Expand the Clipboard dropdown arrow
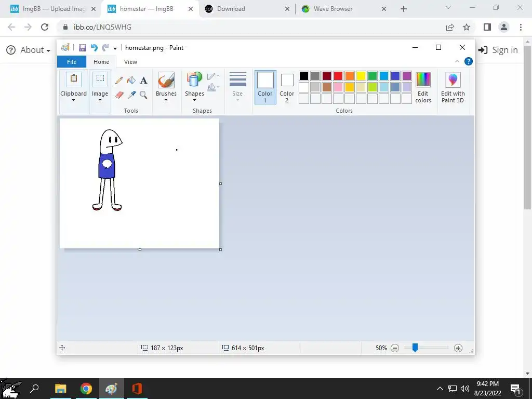Image resolution: width=532 pixels, height=399 pixels. (73, 100)
